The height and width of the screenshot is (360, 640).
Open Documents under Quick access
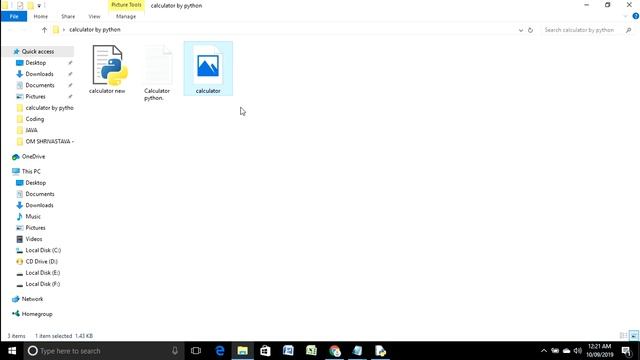coord(40,85)
